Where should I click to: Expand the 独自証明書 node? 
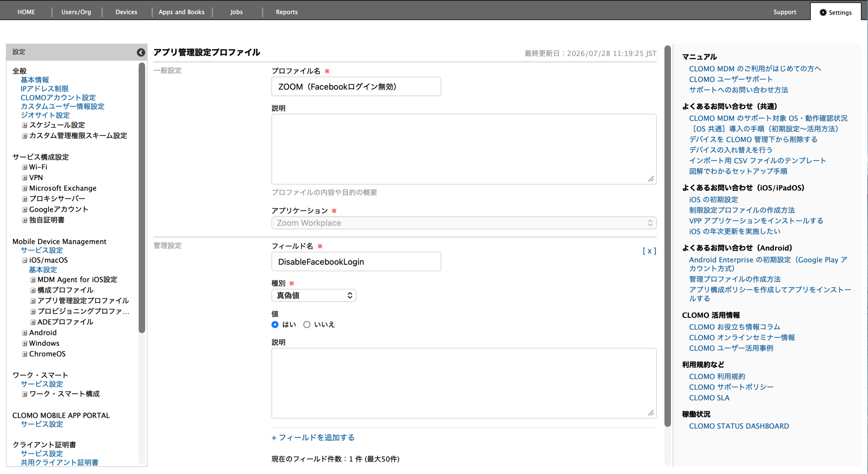25,220
